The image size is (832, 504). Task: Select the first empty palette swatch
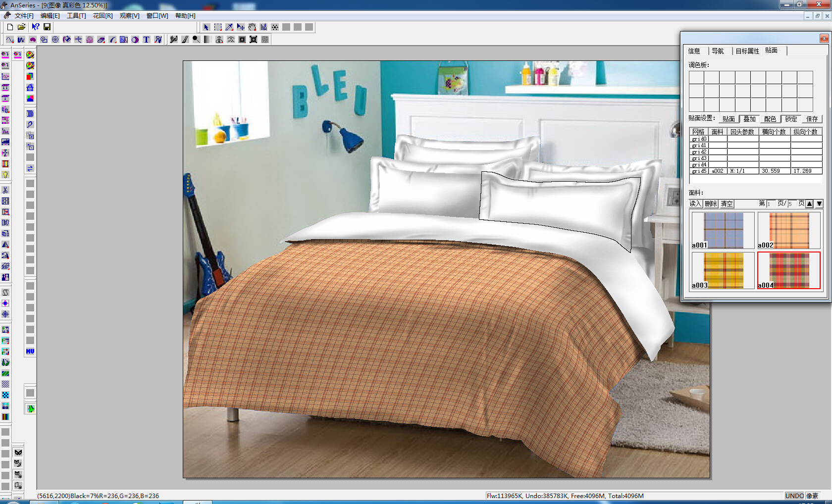[696, 77]
